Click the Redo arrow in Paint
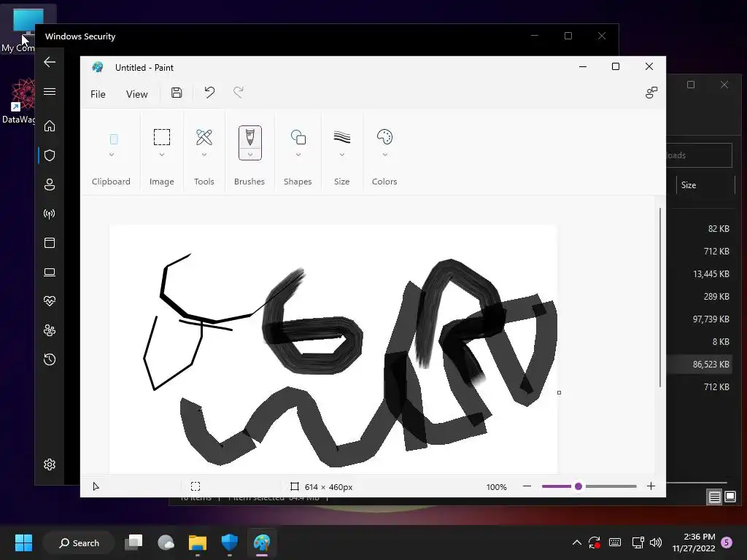This screenshot has height=560, width=747. (x=239, y=93)
